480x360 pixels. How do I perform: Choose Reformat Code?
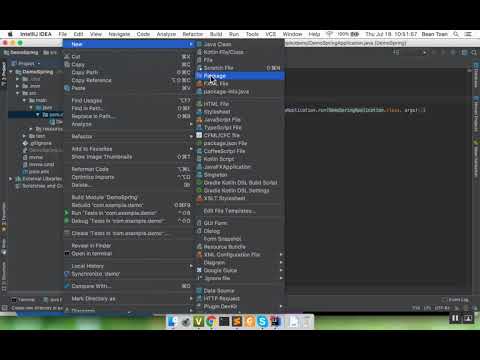[90, 169]
